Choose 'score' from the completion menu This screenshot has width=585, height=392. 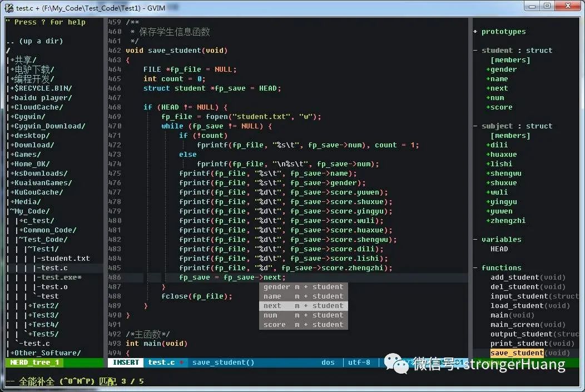(x=303, y=325)
